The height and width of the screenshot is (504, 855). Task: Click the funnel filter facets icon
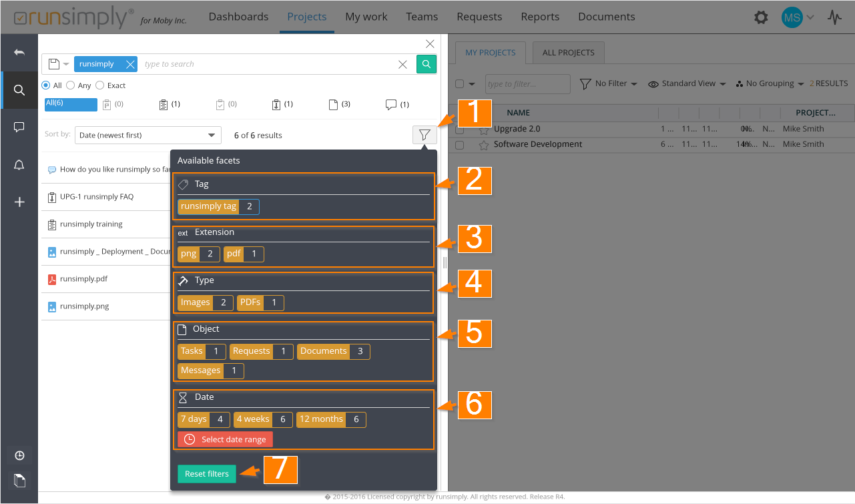tap(424, 135)
